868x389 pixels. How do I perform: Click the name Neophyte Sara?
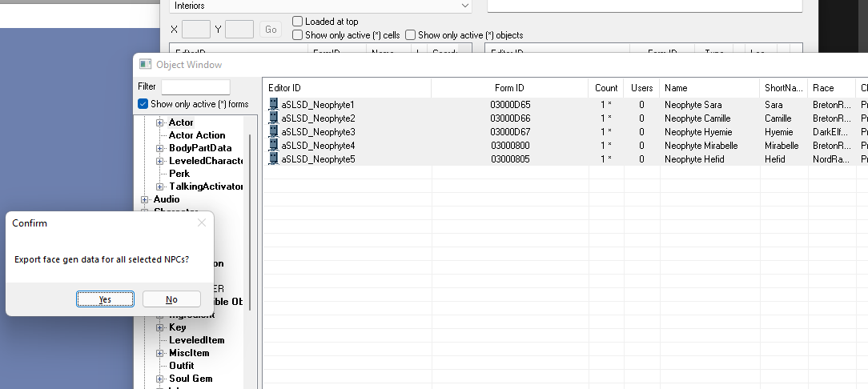tap(693, 105)
